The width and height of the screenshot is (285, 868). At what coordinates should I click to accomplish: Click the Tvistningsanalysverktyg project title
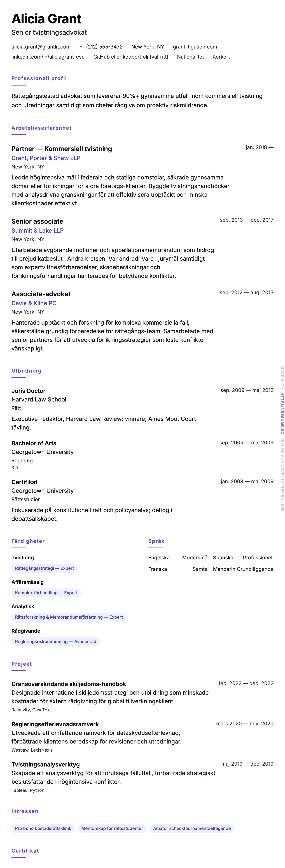pos(45,765)
